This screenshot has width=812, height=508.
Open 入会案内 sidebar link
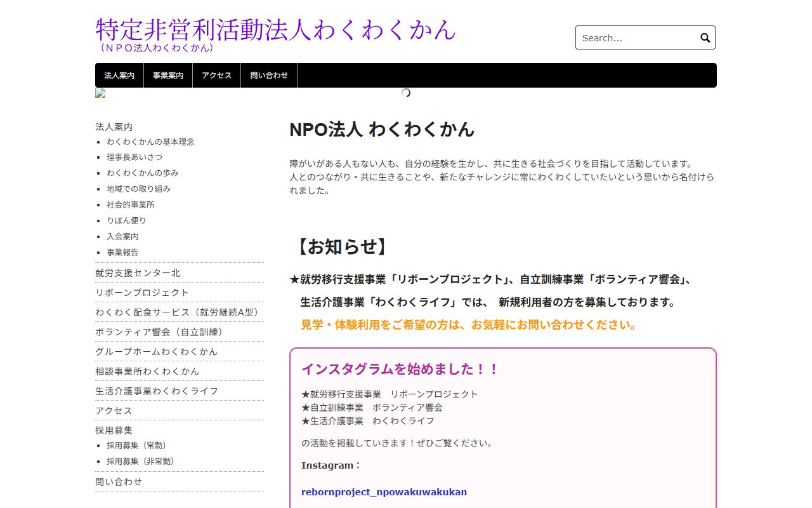pyautogui.click(x=122, y=236)
